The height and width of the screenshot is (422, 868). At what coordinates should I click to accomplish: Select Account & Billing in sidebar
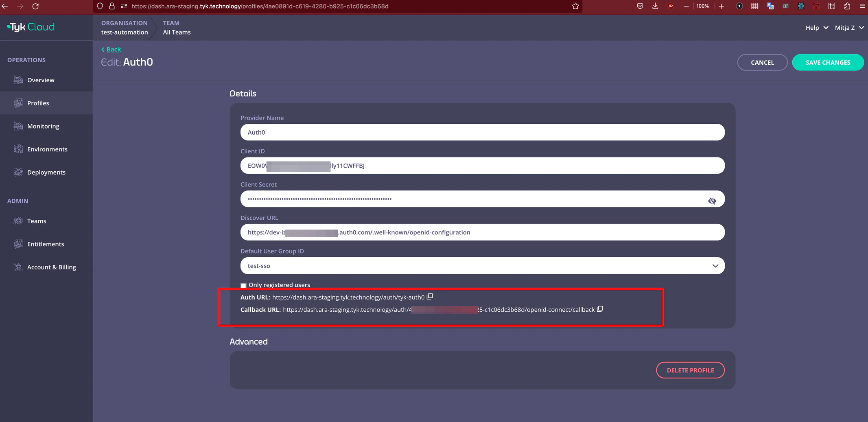point(51,267)
